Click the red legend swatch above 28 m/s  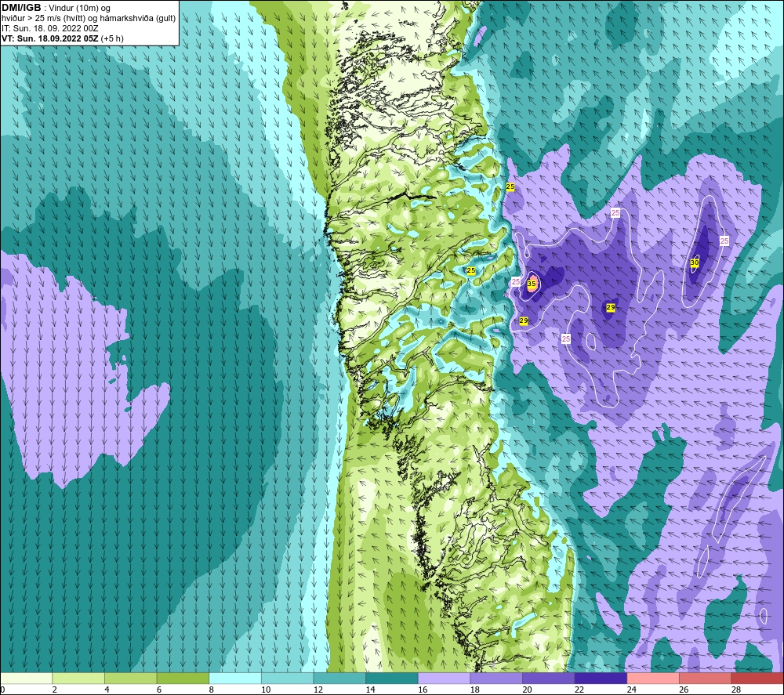pyautogui.click(x=757, y=678)
